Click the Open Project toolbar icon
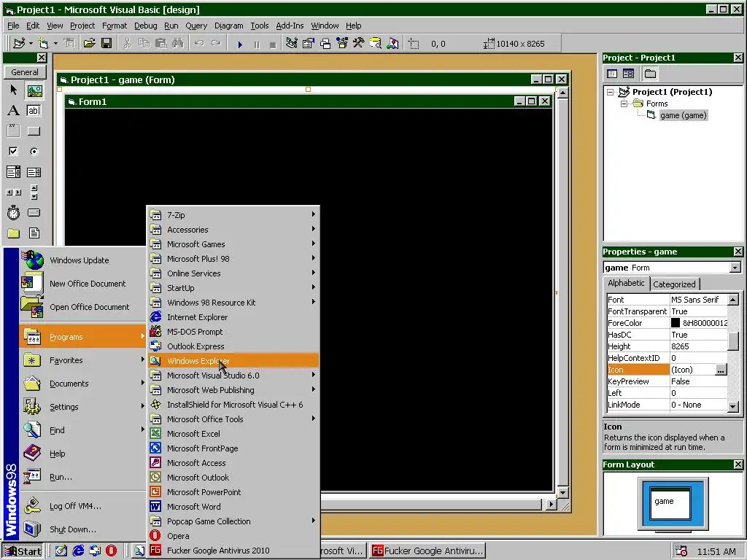747x560 pixels. [89, 44]
